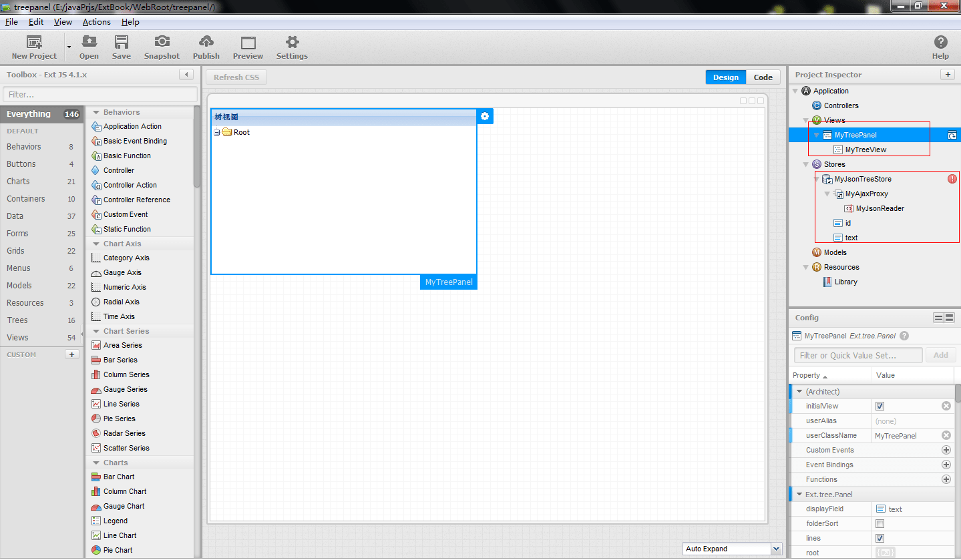Click the Publish toolbar icon
Image resolution: width=961 pixels, height=560 pixels.
206,45
